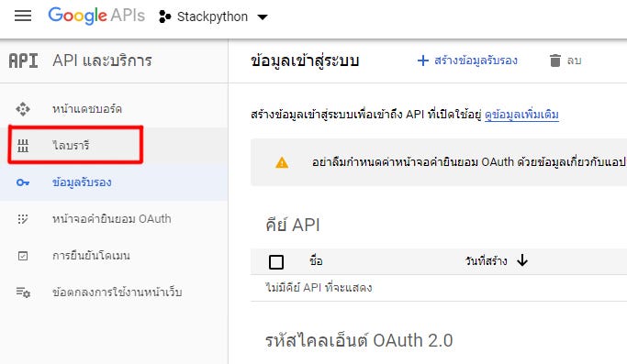The width and height of the screenshot is (627, 364).
Task: Click the plus icon for creating credentials
Action: coord(422,61)
